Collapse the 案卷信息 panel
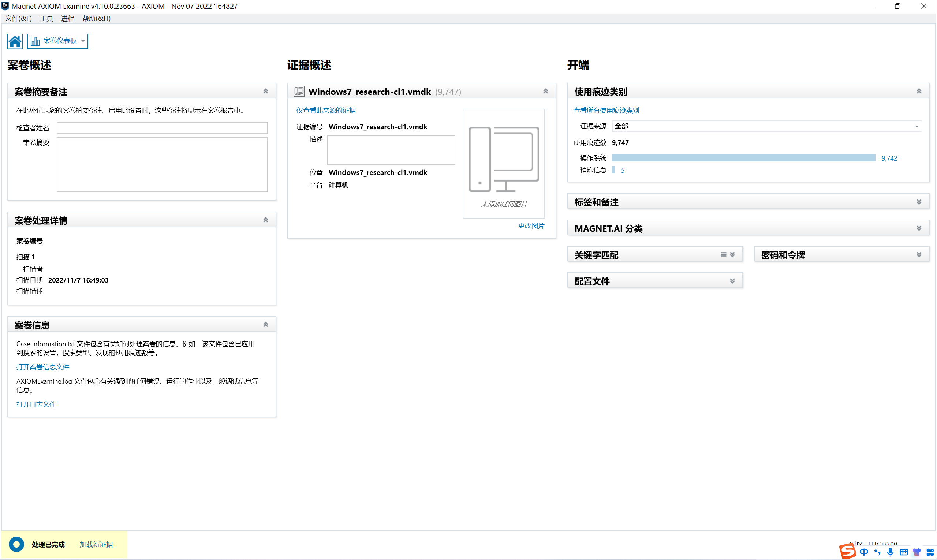This screenshot has width=937, height=560. pos(266,325)
